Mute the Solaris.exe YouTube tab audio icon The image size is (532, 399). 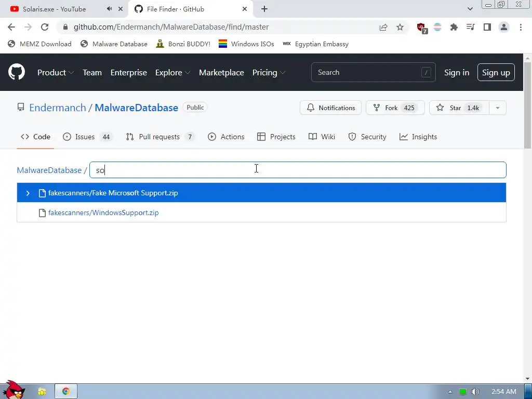(x=109, y=9)
